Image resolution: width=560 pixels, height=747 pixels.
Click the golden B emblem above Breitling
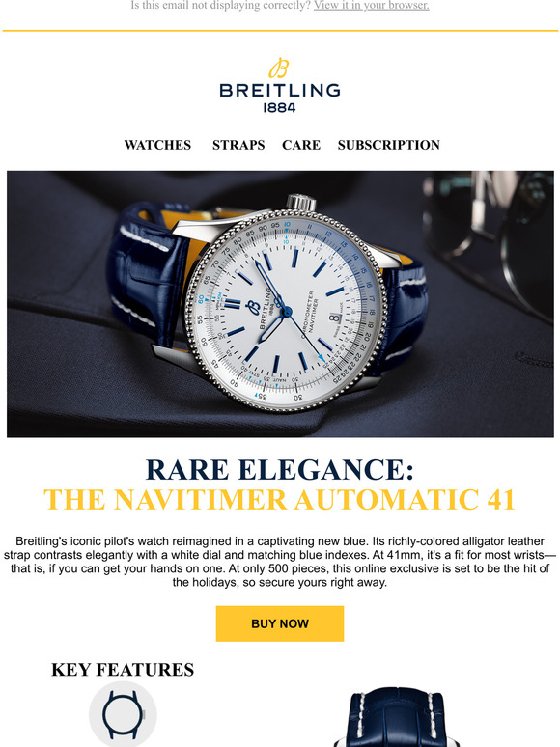tap(279, 69)
